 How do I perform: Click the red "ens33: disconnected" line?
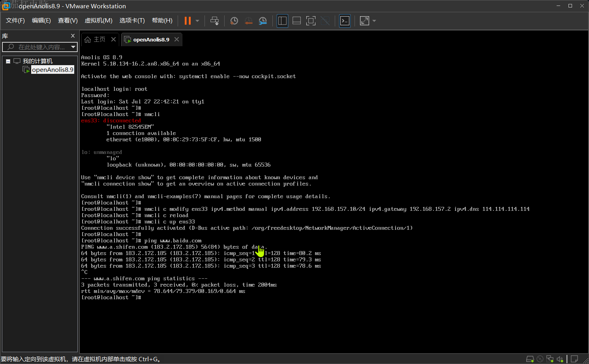point(111,120)
